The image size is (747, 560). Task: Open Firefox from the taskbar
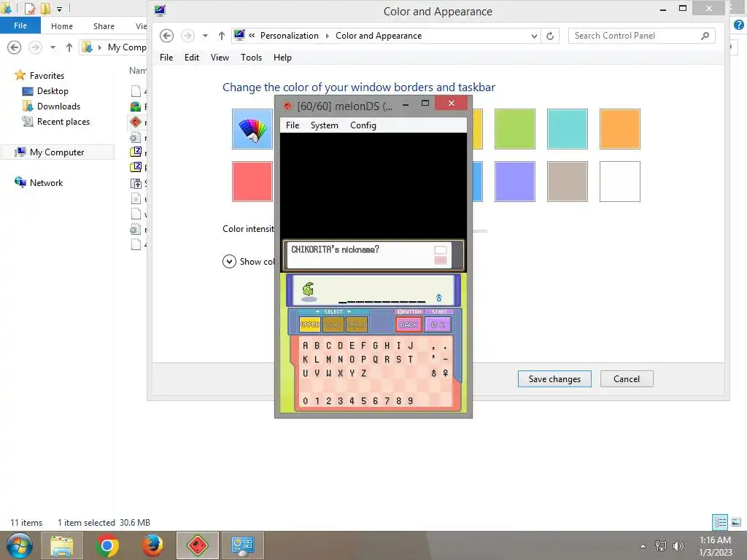coord(152,545)
